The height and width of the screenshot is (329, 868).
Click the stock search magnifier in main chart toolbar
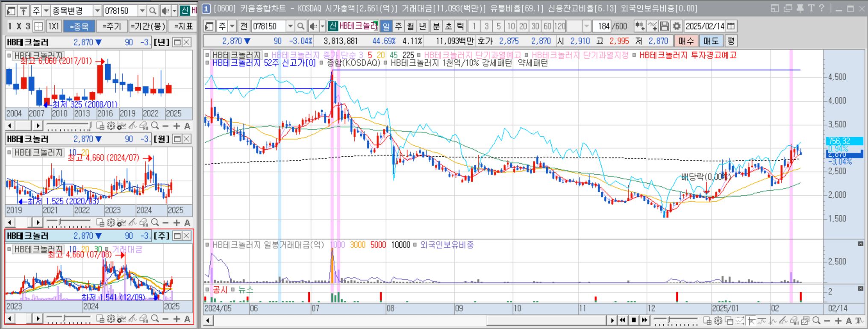(301, 26)
